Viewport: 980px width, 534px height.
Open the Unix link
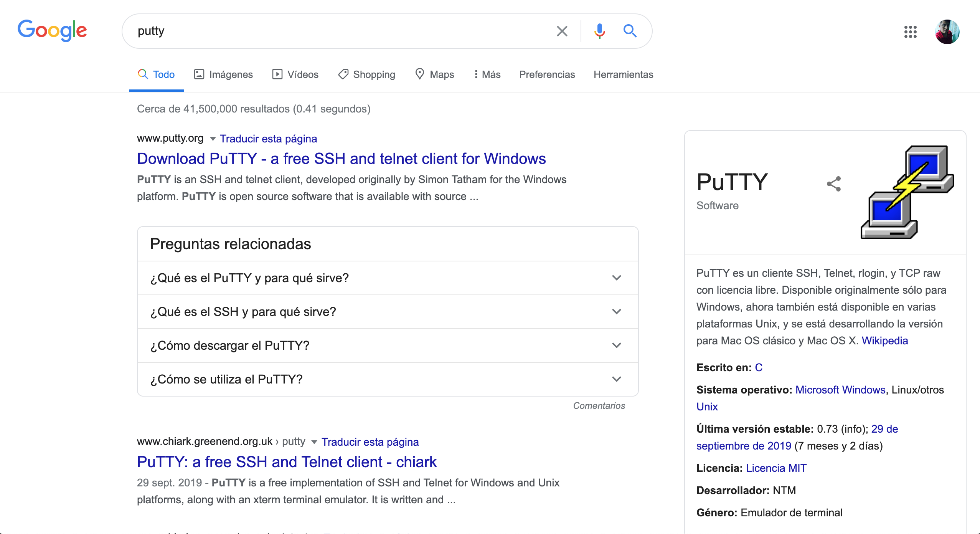point(707,407)
